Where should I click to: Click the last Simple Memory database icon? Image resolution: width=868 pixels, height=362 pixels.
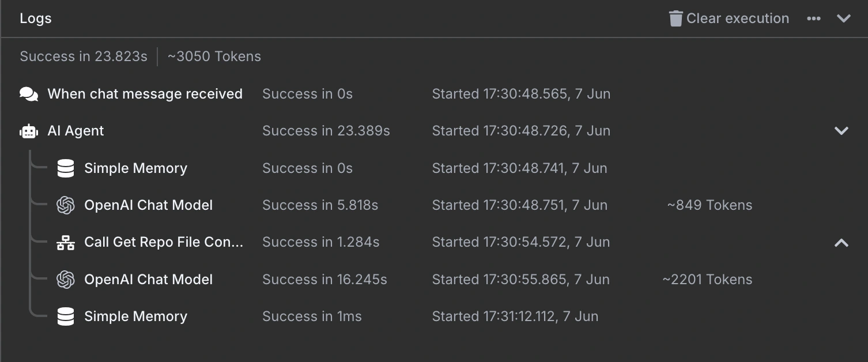point(66,316)
